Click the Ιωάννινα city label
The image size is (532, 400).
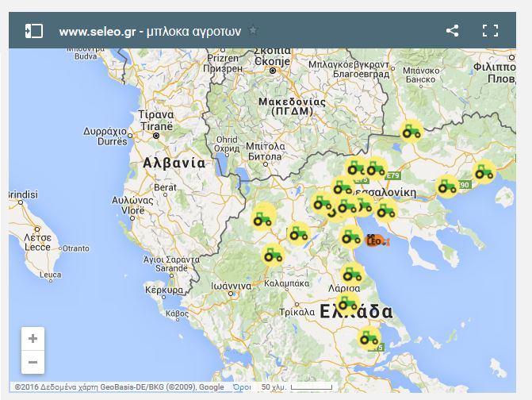(x=231, y=287)
